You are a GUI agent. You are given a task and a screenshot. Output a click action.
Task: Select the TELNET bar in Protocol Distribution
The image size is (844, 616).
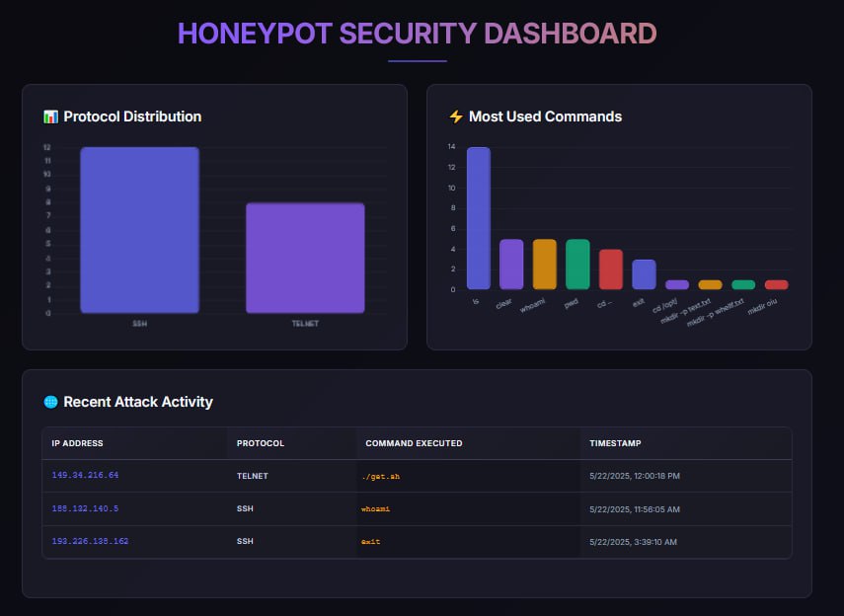[305, 258]
